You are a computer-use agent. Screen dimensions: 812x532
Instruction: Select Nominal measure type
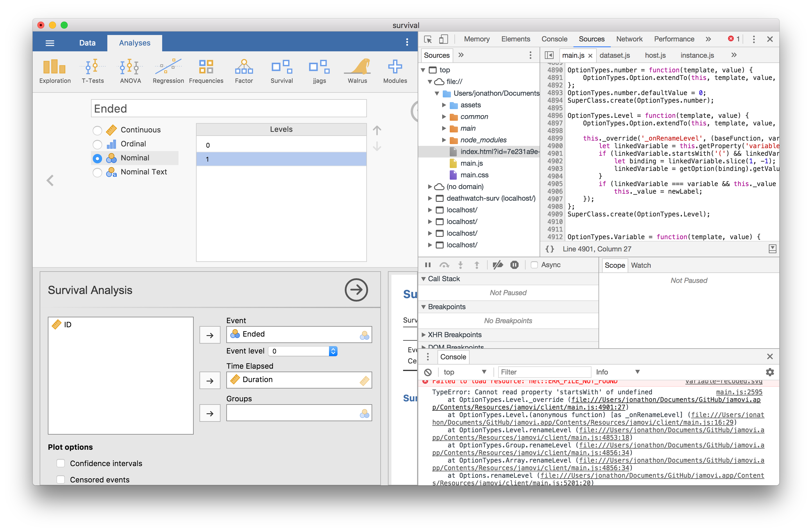pos(97,158)
